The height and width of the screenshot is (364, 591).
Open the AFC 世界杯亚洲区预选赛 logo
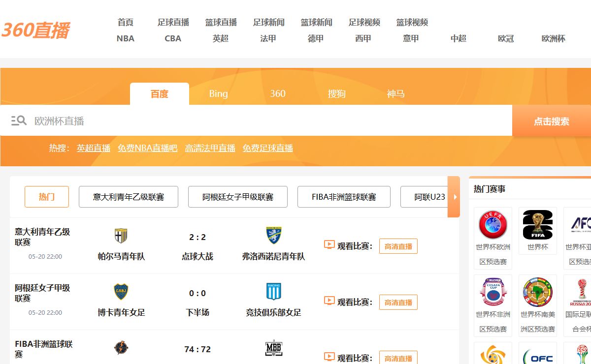click(580, 225)
